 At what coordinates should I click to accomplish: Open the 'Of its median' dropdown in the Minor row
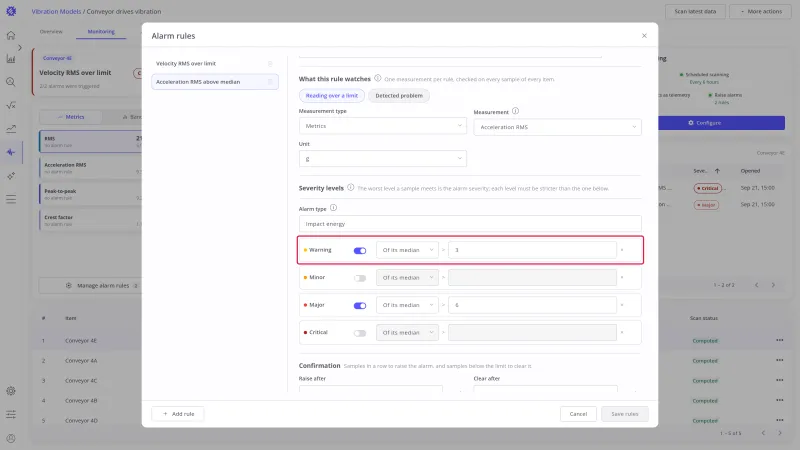[x=407, y=278]
